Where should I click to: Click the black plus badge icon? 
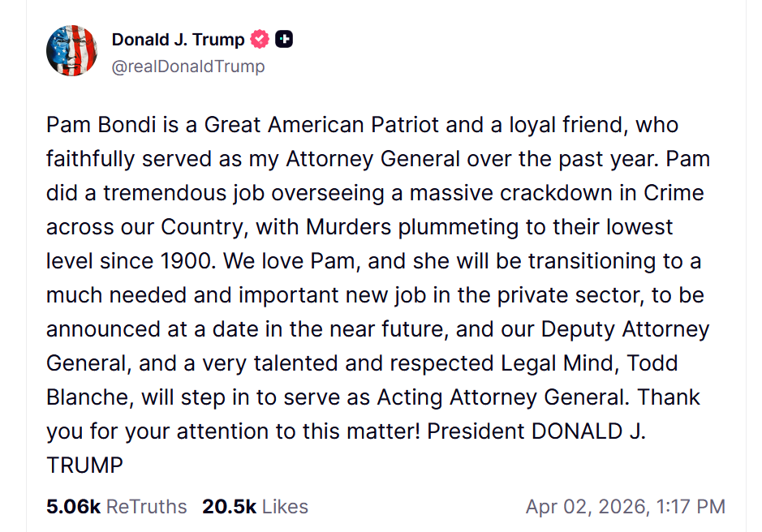coord(284,40)
